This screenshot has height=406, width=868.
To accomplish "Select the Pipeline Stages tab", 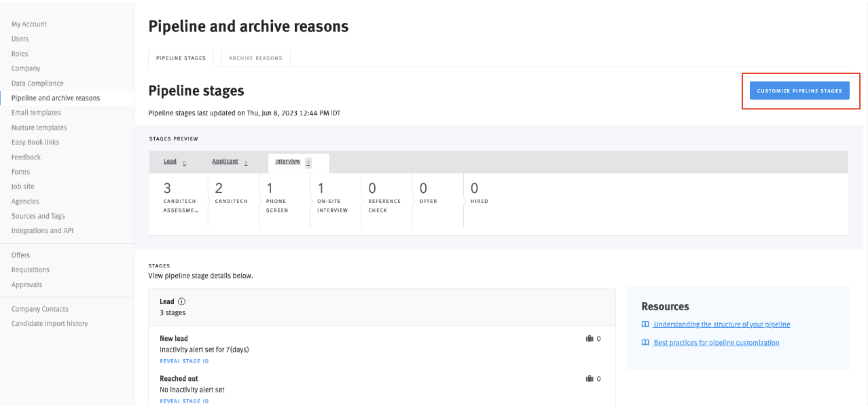I will (181, 58).
